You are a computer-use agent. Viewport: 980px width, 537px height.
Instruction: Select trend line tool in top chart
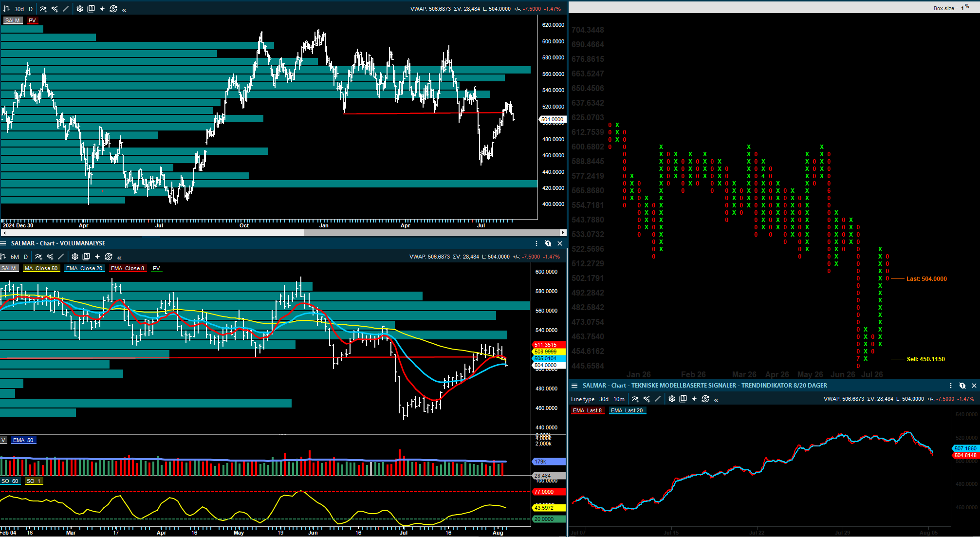[66, 9]
